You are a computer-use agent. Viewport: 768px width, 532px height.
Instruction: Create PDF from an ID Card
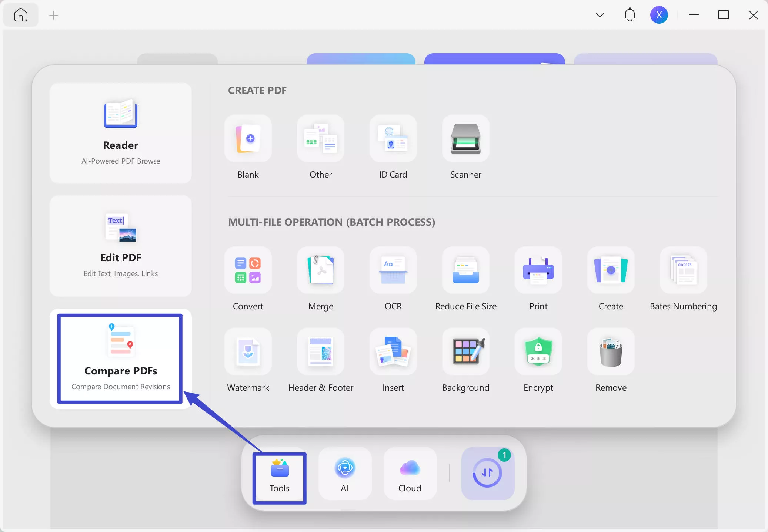393,139
